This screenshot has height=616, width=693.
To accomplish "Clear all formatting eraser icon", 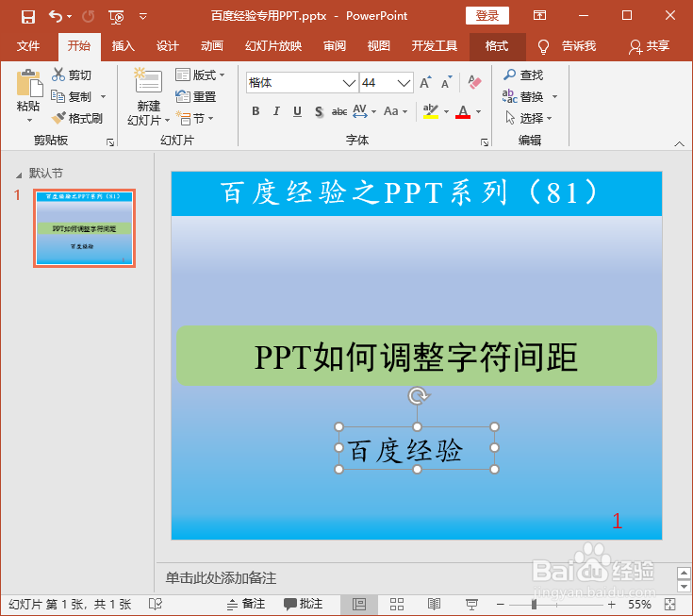I will 474,82.
